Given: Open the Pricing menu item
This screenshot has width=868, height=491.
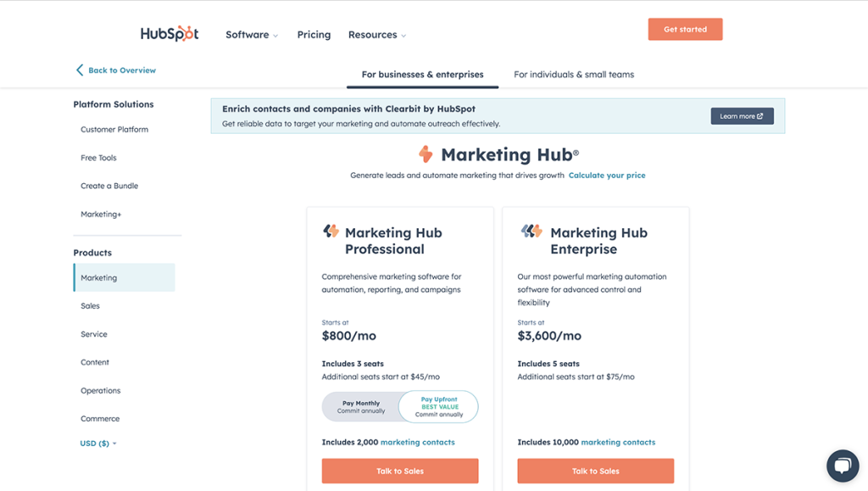Looking at the screenshot, I should click(314, 35).
